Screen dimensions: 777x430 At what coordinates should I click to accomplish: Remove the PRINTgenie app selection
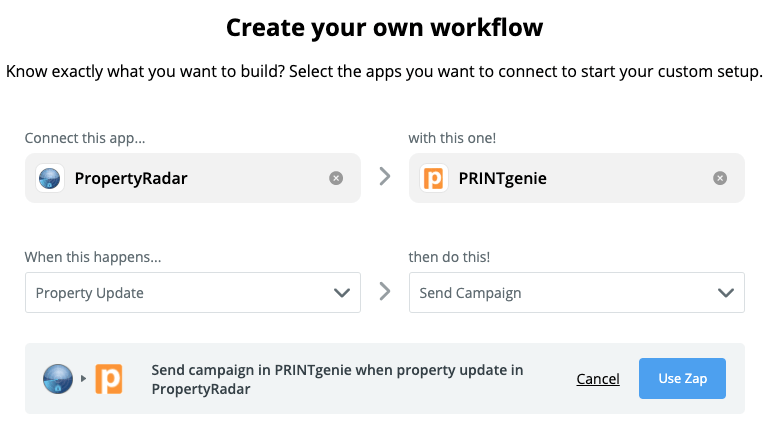(x=720, y=178)
